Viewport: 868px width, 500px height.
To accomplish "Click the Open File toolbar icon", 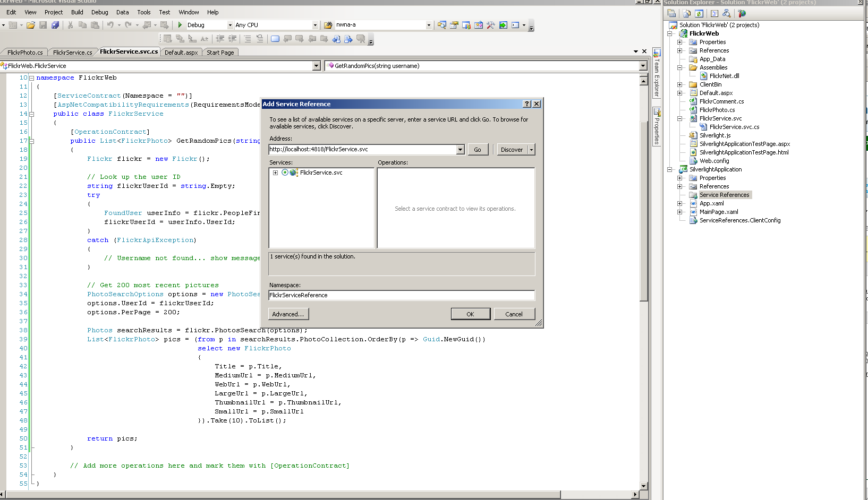I will (30, 25).
